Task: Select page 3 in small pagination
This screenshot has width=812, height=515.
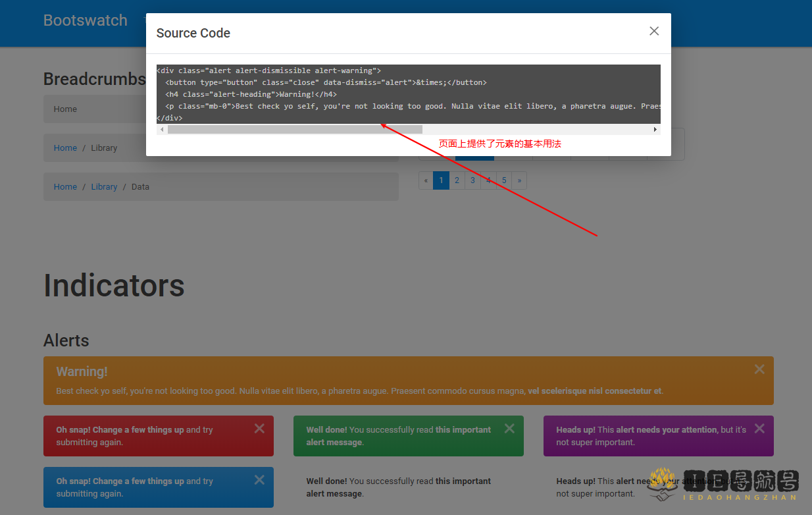Action: click(472, 180)
